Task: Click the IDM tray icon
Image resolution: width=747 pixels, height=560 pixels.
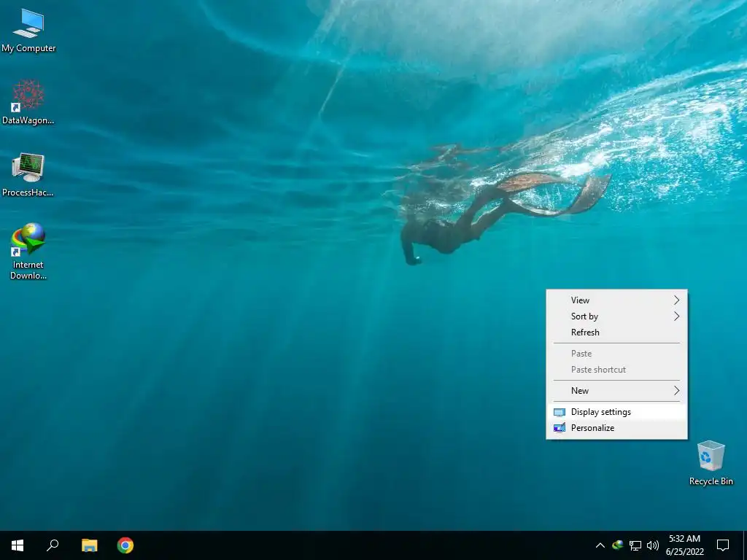Action: coord(617,545)
